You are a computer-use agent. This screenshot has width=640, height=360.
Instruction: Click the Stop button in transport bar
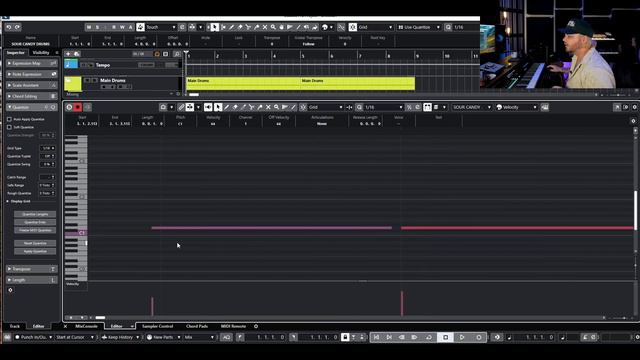(x=446, y=337)
